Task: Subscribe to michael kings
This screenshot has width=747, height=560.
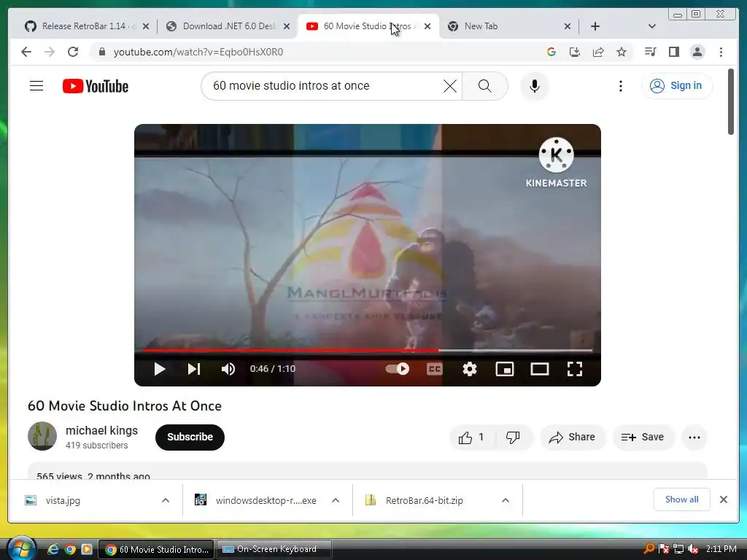Action: [x=190, y=437]
